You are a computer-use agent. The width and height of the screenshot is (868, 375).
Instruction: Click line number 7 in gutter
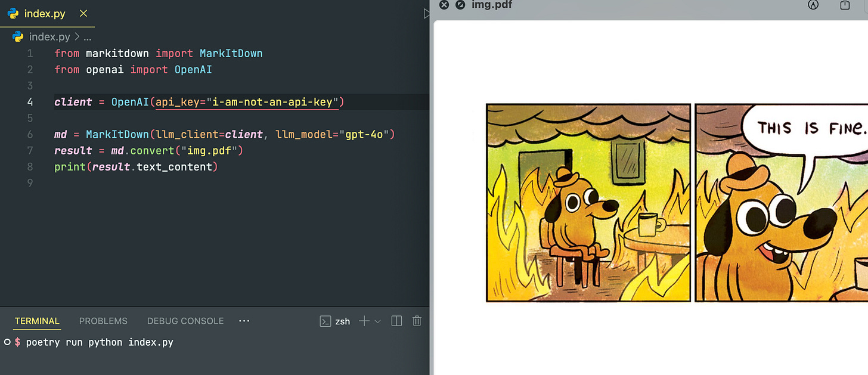[x=30, y=151]
